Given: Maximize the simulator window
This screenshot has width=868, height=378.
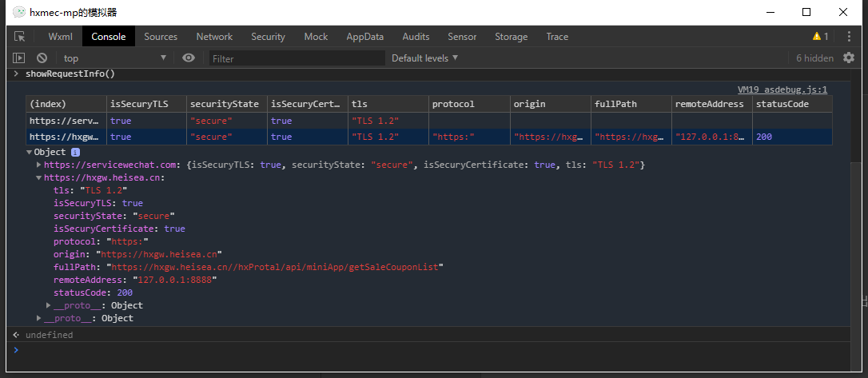Looking at the screenshot, I should point(806,12).
